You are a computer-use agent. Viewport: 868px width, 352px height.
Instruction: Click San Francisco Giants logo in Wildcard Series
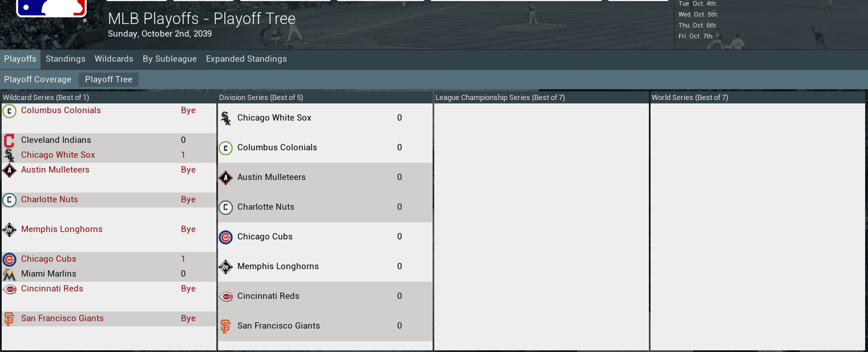9,319
